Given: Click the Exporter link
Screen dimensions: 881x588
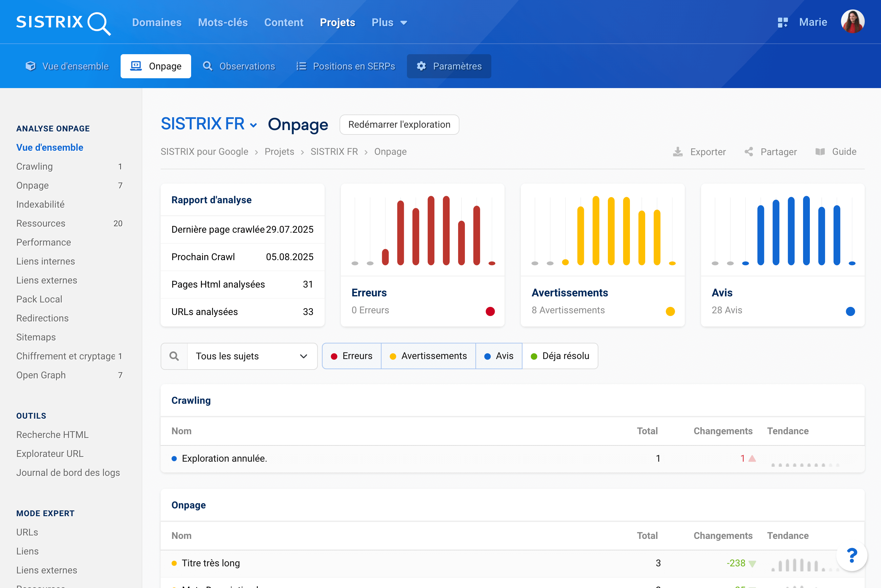Looking at the screenshot, I should click(699, 151).
